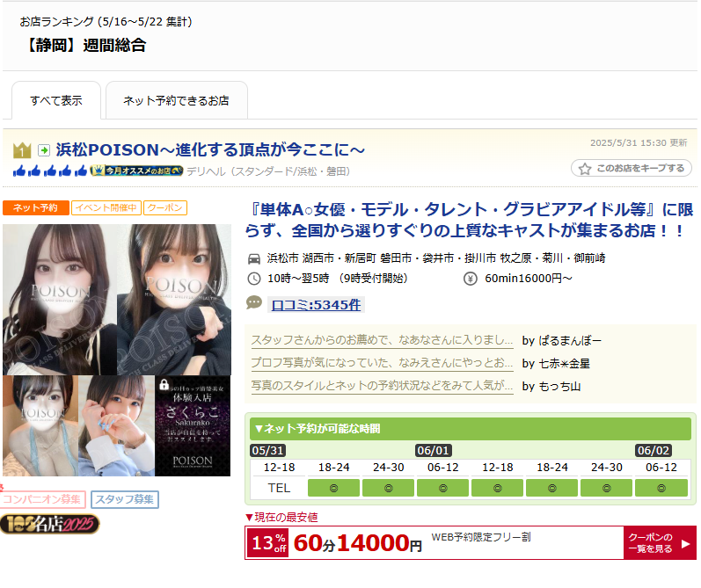701x588 pixels.
Task: Open bottom-middle cast photo with blue nails
Action: point(117,425)
